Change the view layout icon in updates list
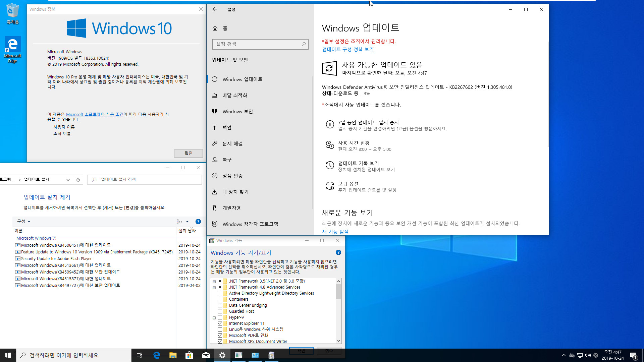The width and height of the screenshot is (644, 362). tap(179, 222)
